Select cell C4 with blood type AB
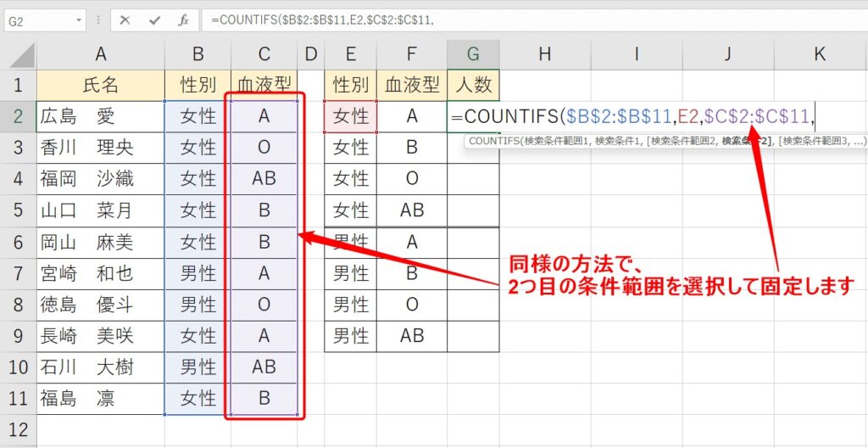Image resolution: width=868 pixels, height=448 pixels. click(x=264, y=179)
